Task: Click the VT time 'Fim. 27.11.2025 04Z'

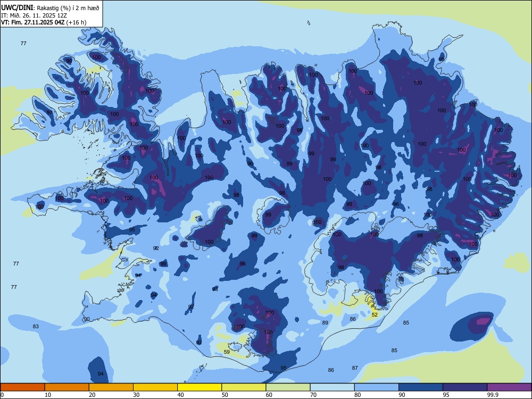Action: click(x=37, y=22)
